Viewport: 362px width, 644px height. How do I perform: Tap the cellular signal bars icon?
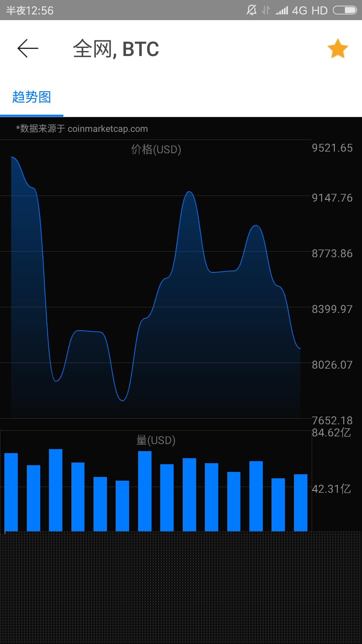(x=282, y=10)
